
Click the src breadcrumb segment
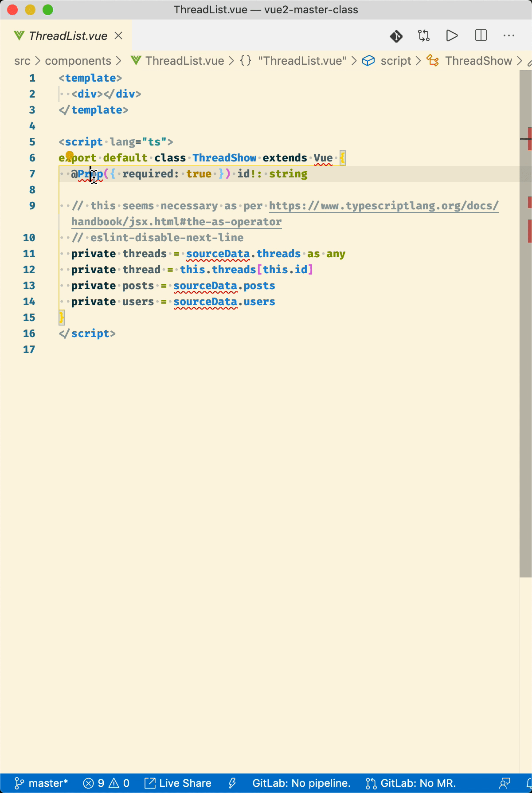click(22, 61)
